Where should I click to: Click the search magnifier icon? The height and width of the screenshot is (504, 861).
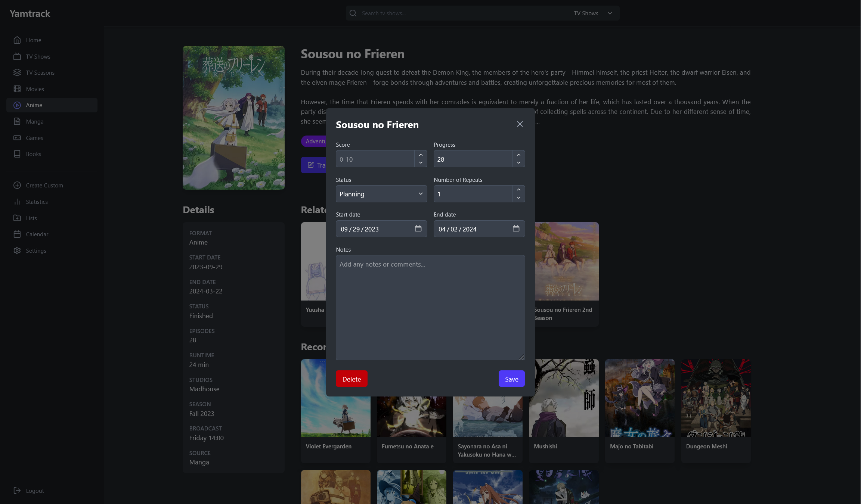353,13
